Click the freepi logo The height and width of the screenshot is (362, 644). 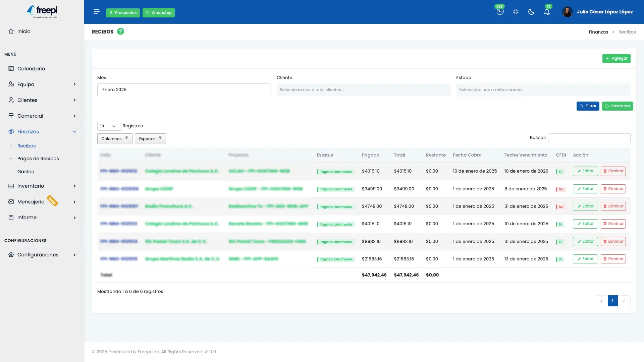42,12
